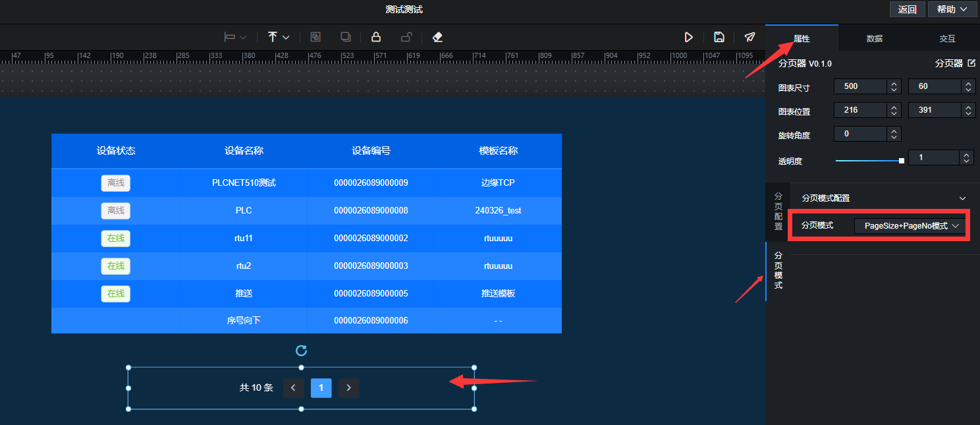This screenshot has height=425, width=980.
Task: Click the edit icon beside 分页器 name
Action: (971, 63)
